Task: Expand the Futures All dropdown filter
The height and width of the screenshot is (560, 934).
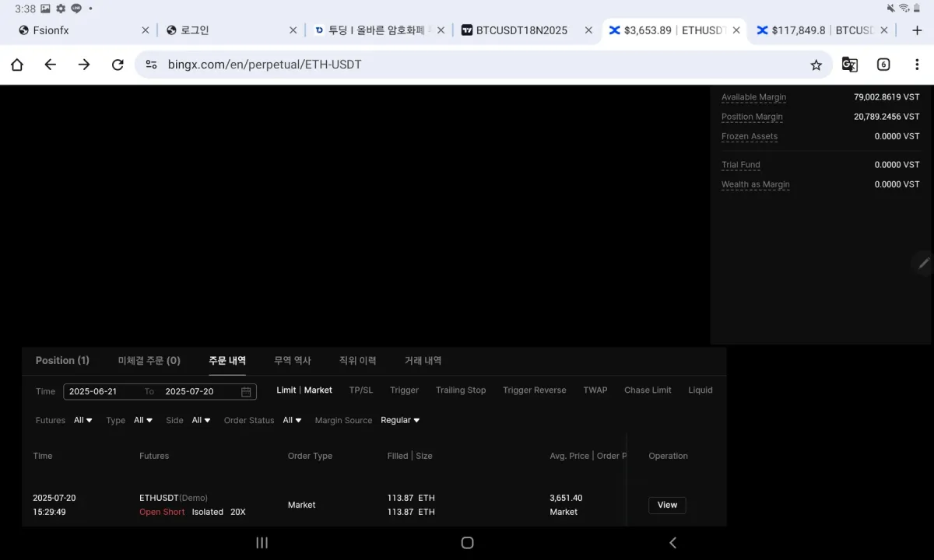Action: tap(83, 420)
